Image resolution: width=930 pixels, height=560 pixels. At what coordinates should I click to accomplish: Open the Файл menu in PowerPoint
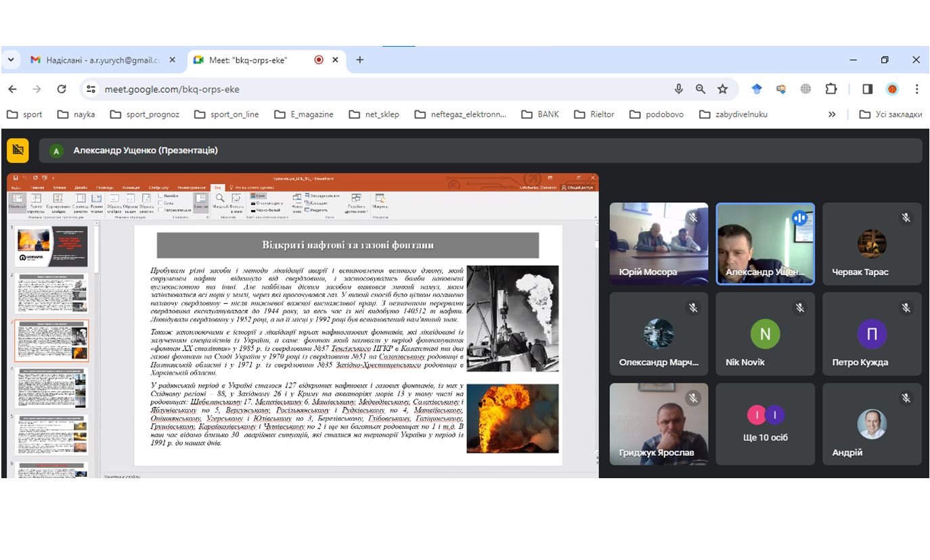pos(16,187)
